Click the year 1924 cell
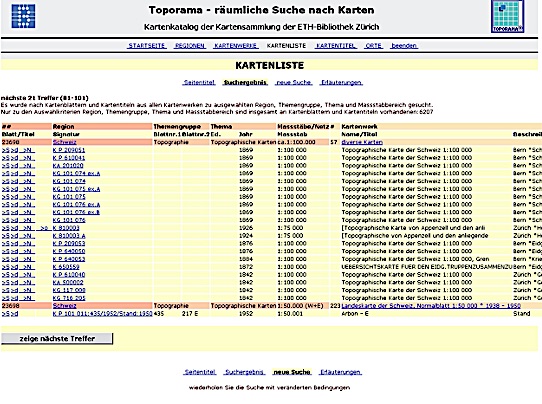542x404 pixels. 246,236
